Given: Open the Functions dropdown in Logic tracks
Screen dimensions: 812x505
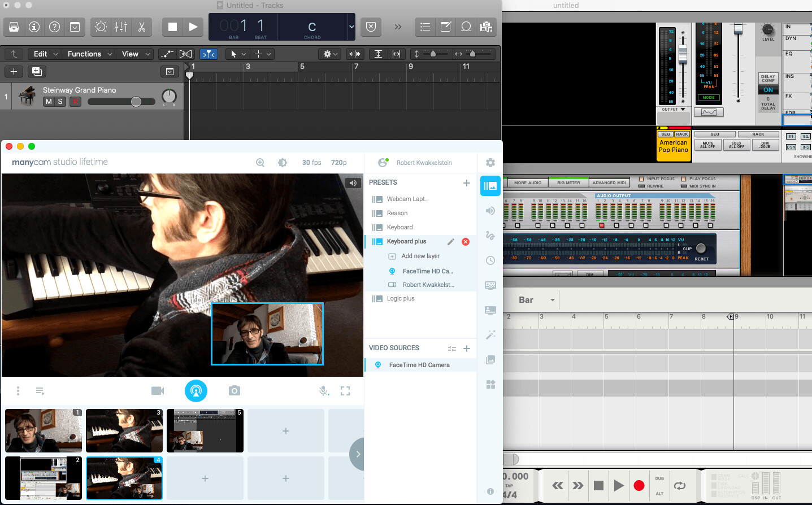Looking at the screenshot, I should (x=90, y=54).
